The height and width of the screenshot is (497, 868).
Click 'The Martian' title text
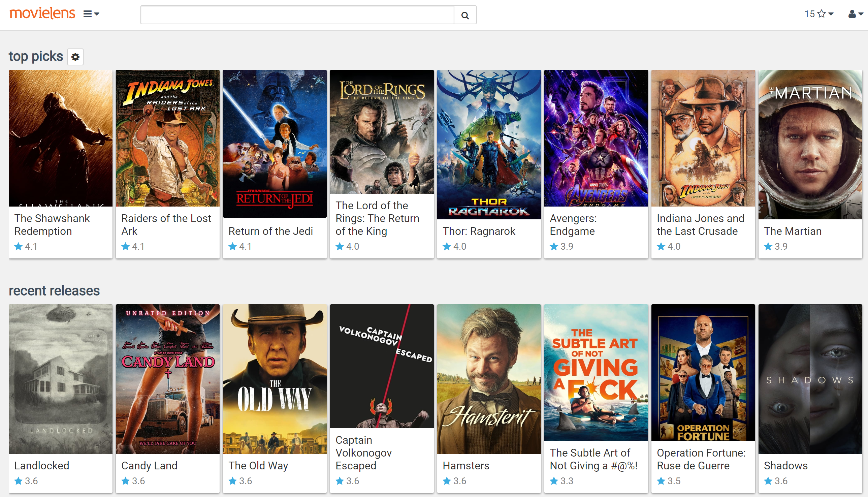tap(793, 231)
